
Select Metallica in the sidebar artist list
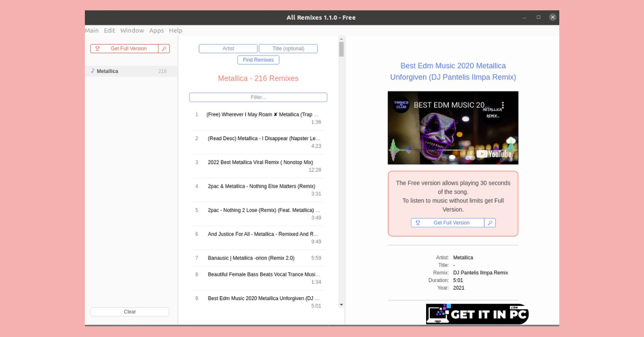131,71
